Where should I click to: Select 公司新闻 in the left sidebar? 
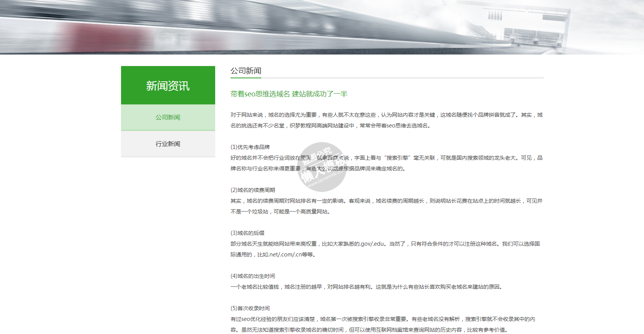tap(168, 117)
